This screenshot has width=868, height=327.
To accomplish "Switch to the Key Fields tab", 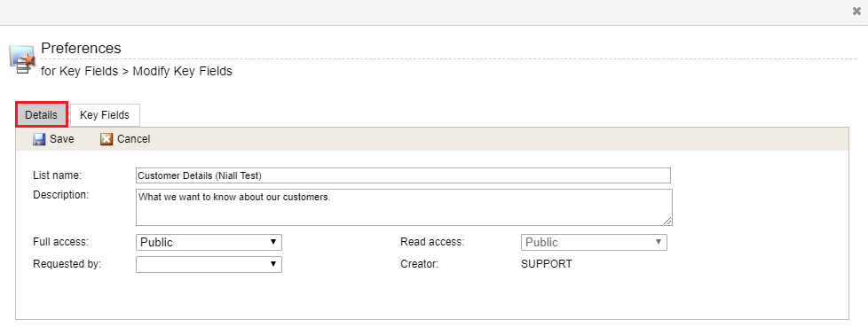I will click(105, 115).
